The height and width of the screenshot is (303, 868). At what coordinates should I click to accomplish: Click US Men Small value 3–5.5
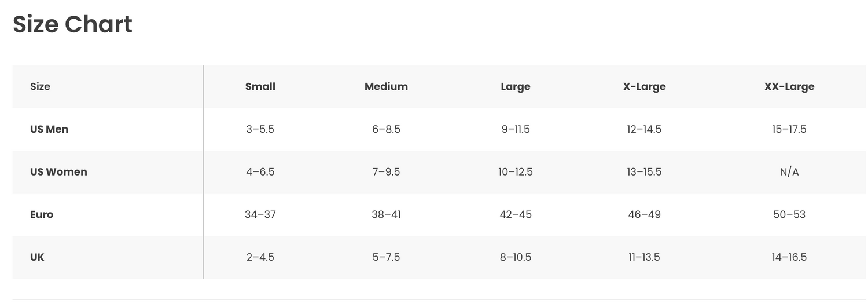tap(260, 129)
